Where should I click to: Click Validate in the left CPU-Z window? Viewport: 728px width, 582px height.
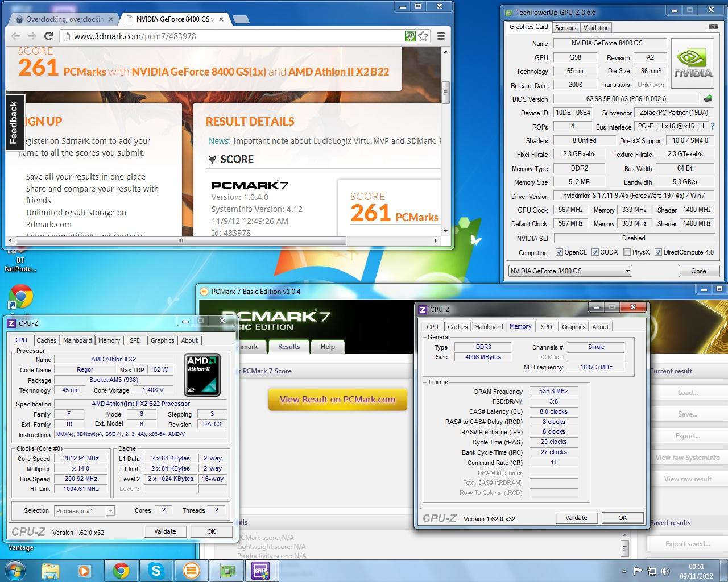[165, 531]
